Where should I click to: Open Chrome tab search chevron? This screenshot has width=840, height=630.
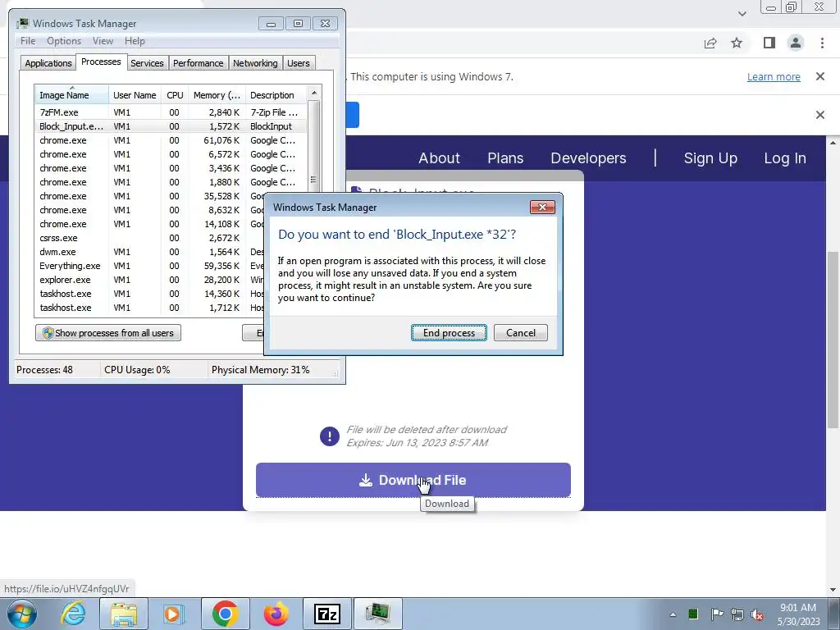pyautogui.click(x=742, y=13)
